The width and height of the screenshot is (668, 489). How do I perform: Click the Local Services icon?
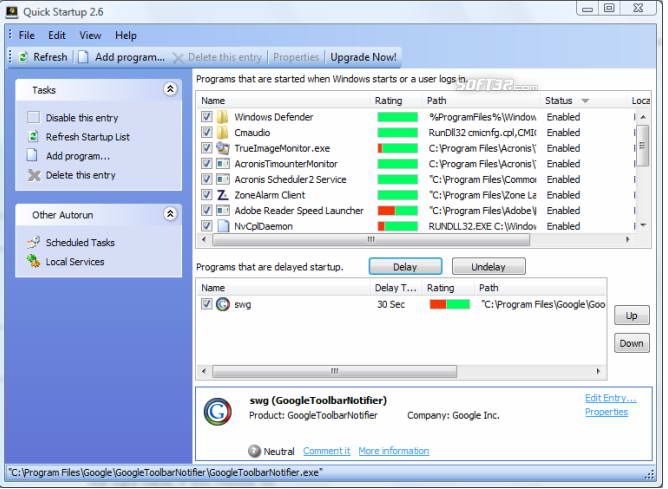tap(33, 261)
